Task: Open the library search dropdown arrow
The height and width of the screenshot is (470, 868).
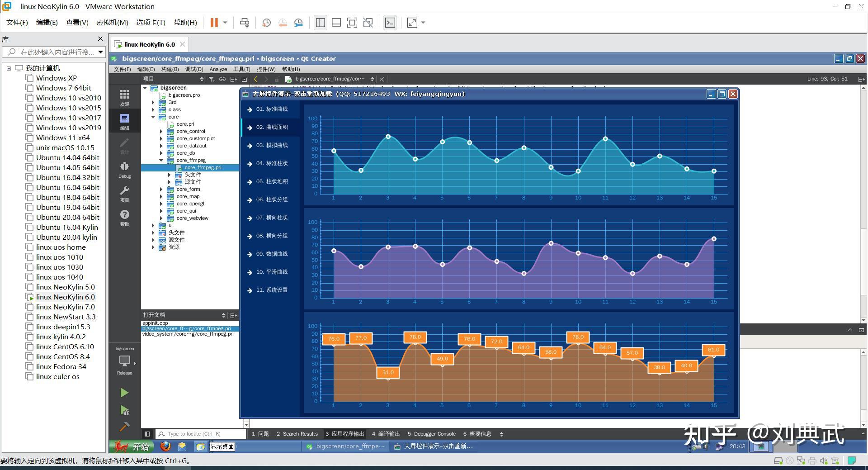Action: pyautogui.click(x=100, y=52)
